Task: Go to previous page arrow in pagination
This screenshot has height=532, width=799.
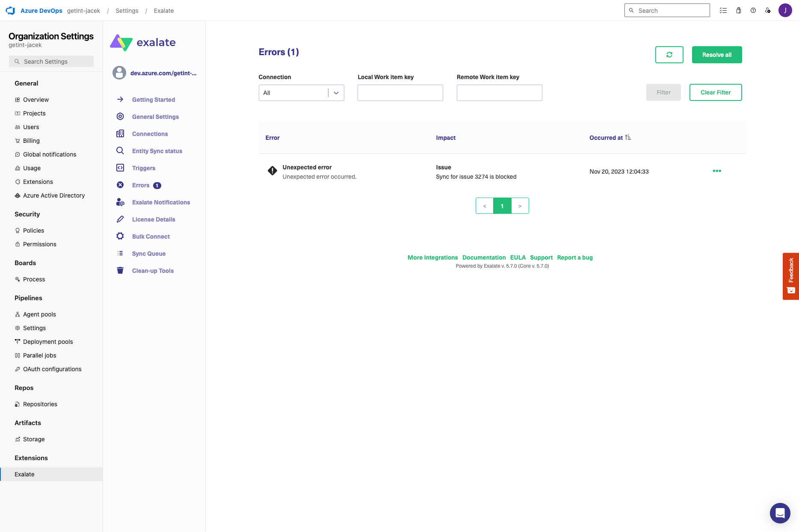Action: click(485, 206)
